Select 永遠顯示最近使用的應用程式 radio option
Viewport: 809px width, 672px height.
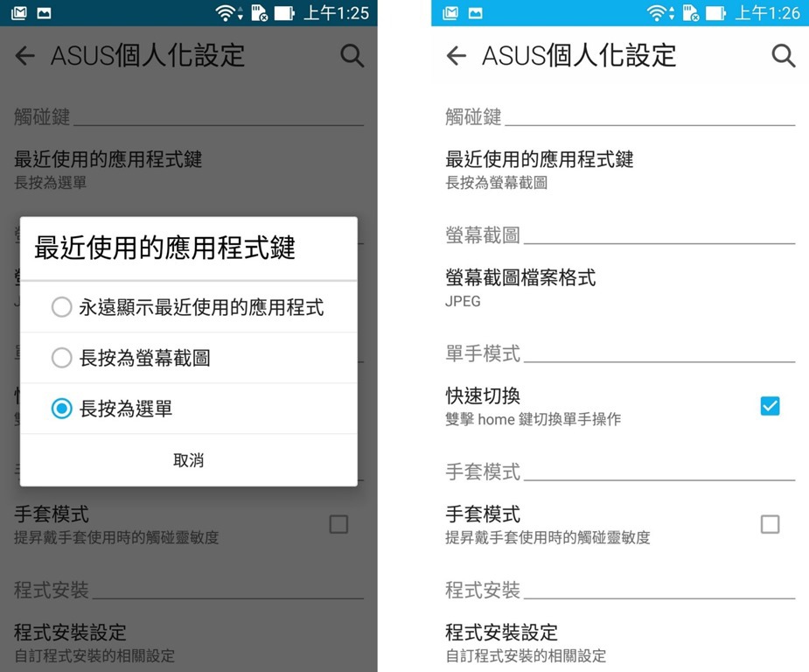coord(188,307)
